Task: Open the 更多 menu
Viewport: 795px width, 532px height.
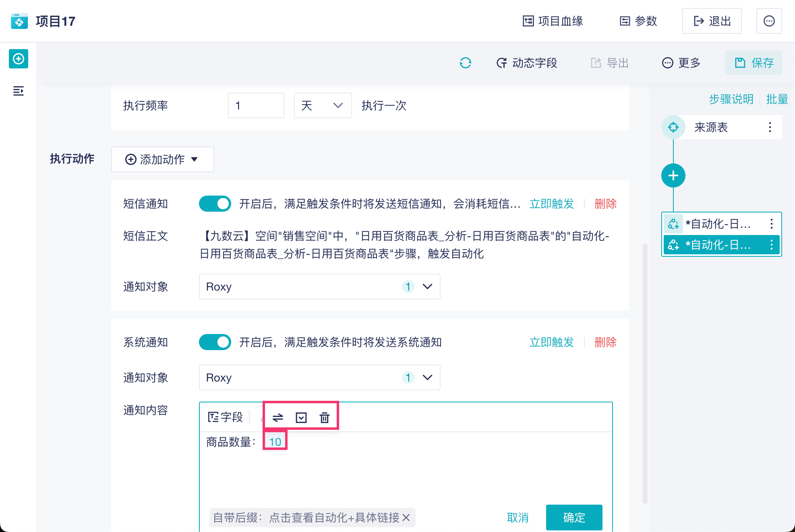Action: pos(681,63)
